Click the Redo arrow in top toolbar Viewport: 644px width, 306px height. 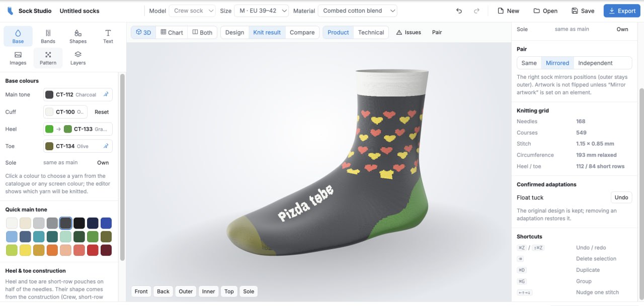pyautogui.click(x=476, y=11)
